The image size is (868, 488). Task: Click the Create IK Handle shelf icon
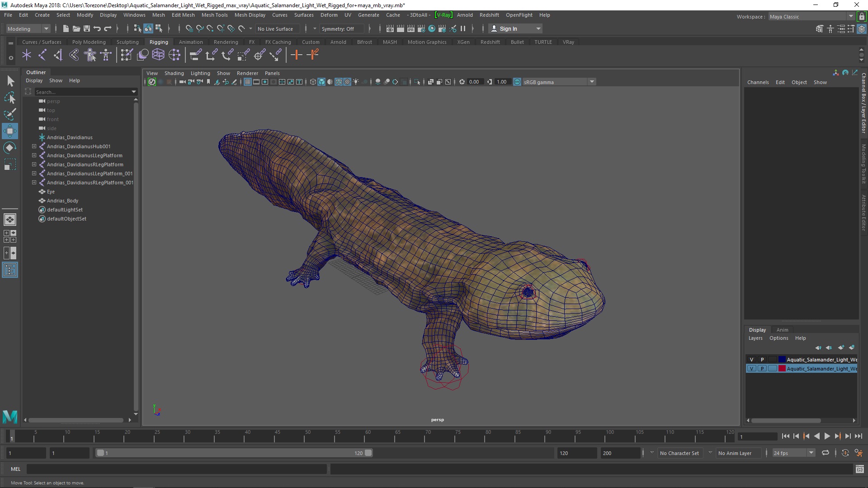(x=58, y=55)
